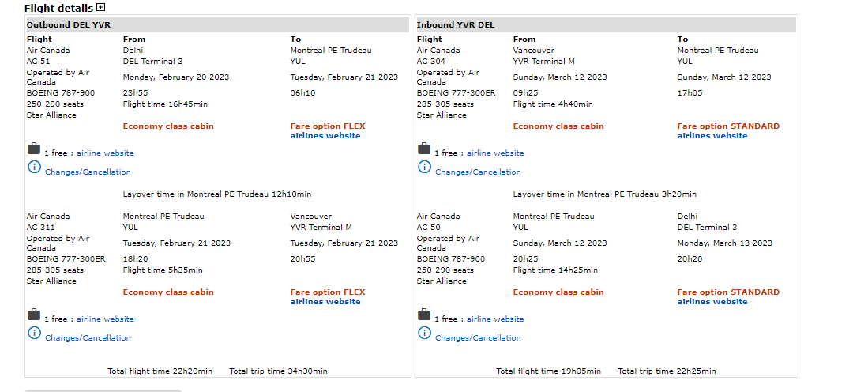Open baggage airline website link for AC 311
Screen dimensions: 868x392
(105, 319)
